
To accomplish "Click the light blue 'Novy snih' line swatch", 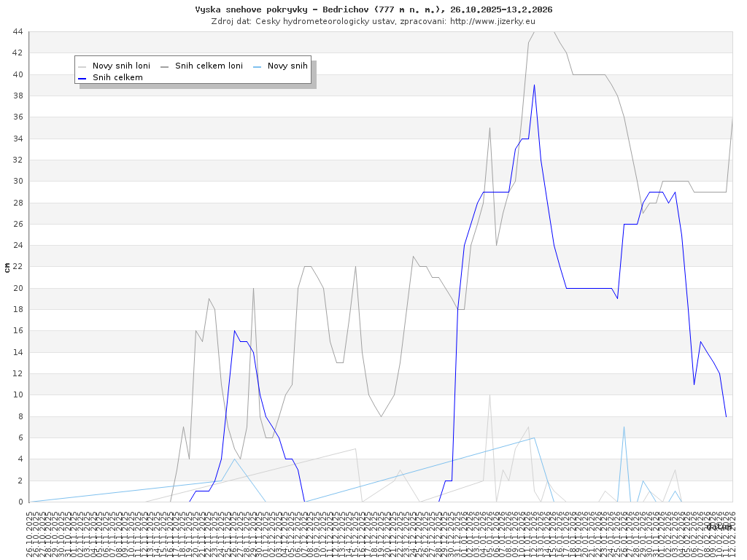I will tap(258, 66).
